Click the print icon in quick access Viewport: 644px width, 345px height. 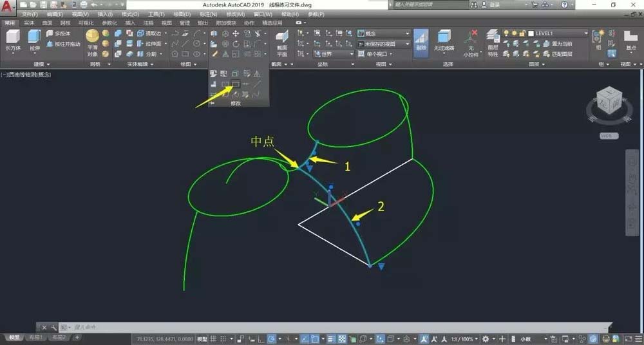[x=84, y=5]
